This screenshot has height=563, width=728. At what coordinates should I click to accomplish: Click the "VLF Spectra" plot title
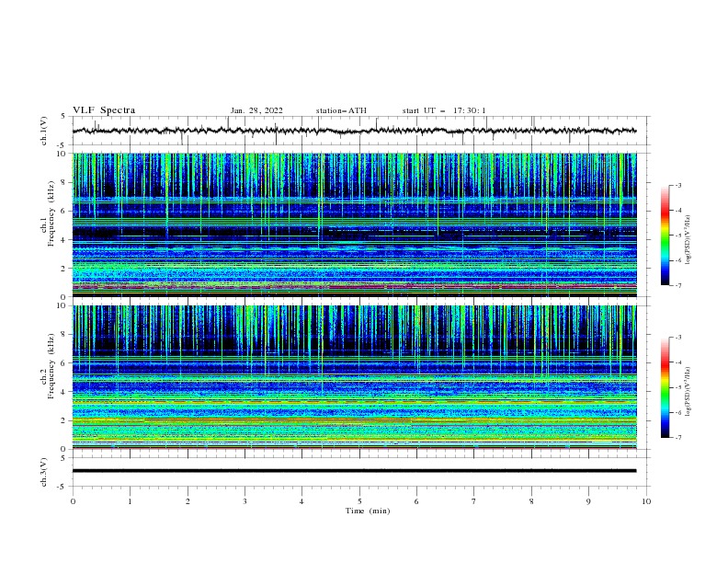(104, 110)
